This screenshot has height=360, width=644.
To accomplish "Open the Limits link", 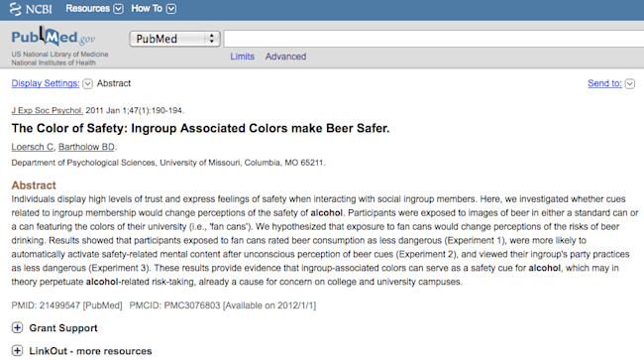I will (243, 57).
